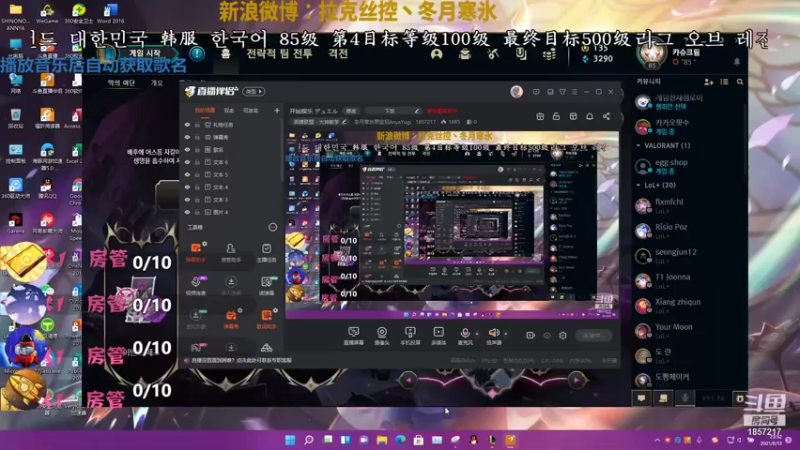The image size is (800, 450).
Task: Hide the 弹幕秀 layer with its eye
Action: click(x=187, y=137)
